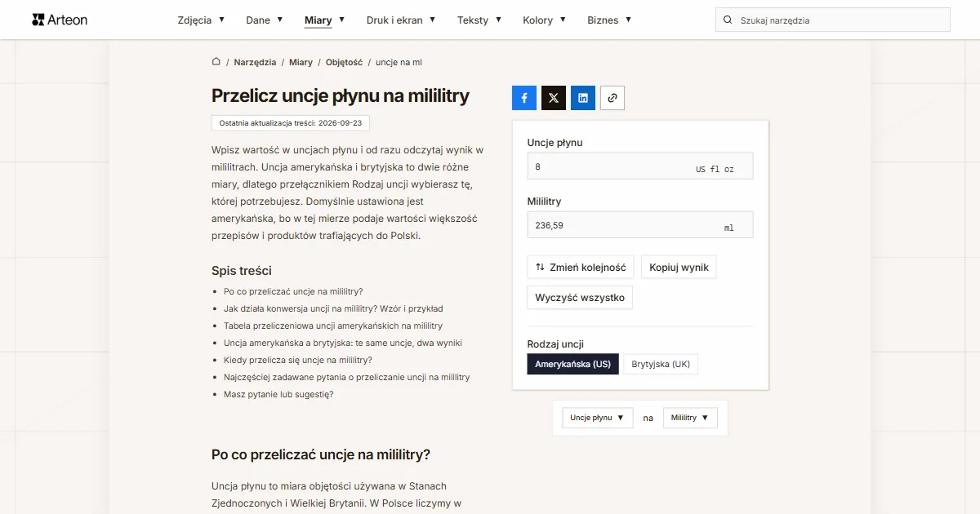Go to 'Tabela przeliczeniowa uncji amerykańskich' section
The width and height of the screenshot is (980, 514).
point(333,326)
